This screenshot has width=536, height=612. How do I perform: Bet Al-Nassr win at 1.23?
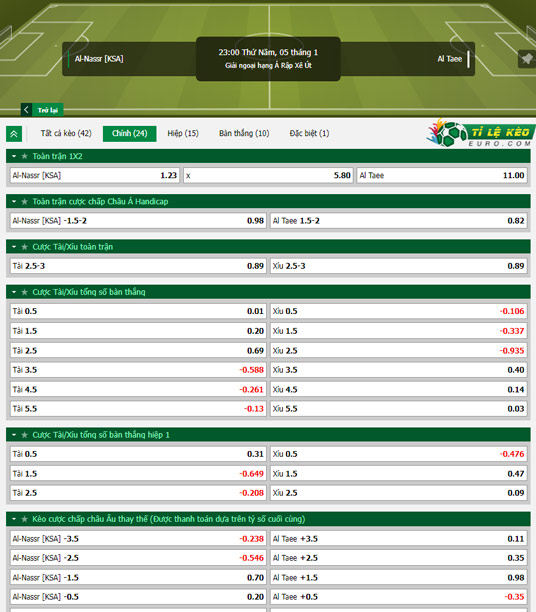point(95,175)
